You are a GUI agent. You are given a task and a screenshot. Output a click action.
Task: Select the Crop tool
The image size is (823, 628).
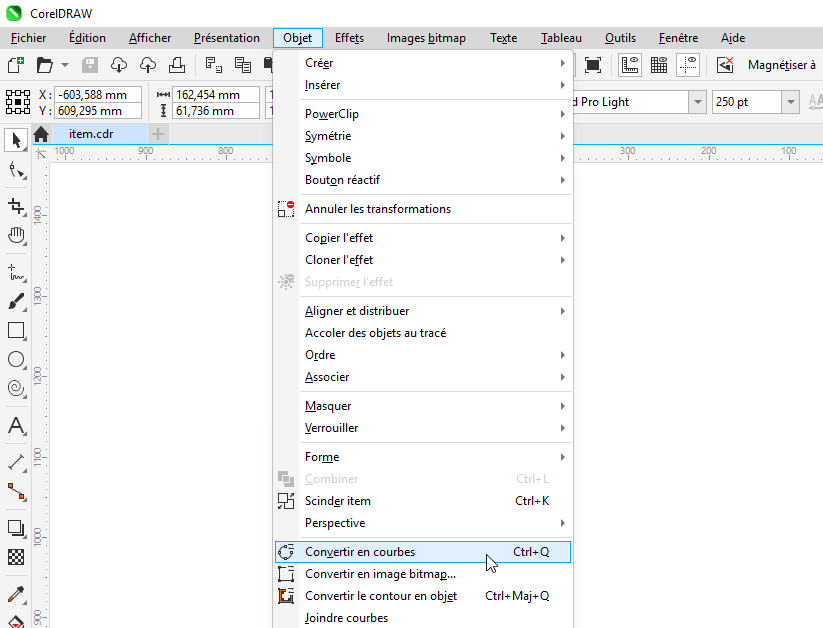pyautogui.click(x=16, y=206)
